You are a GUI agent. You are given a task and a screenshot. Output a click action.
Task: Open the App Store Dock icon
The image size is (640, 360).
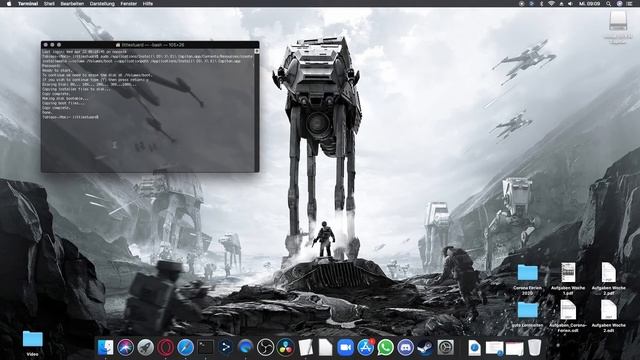[x=365, y=348]
